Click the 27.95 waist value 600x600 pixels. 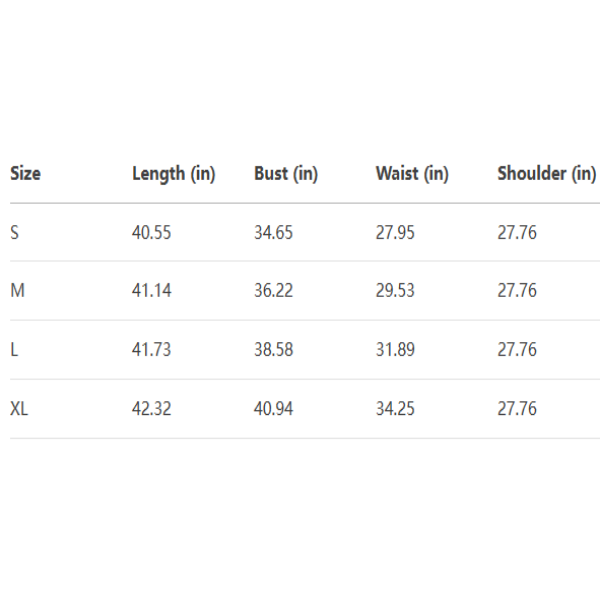pos(395,233)
